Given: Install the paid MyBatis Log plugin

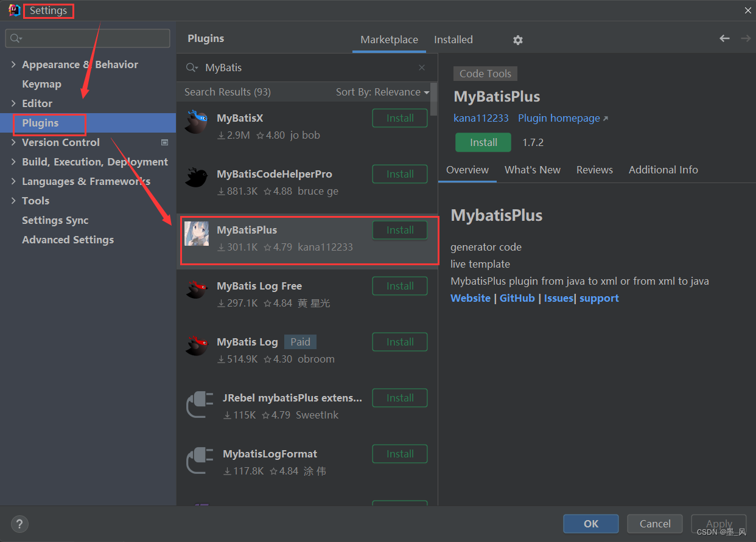Looking at the screenshot, I should click(x=400, y=342).
